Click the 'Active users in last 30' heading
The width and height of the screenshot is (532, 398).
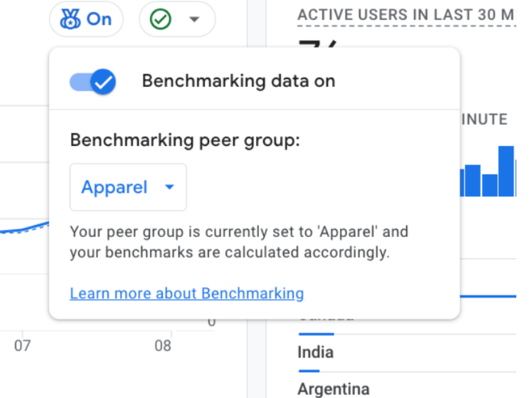pyautogui.click(x=407, y=15)
